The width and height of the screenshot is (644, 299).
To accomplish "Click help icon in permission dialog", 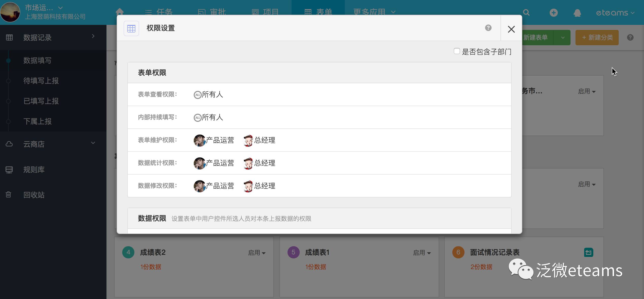I will tap(488, 28).
